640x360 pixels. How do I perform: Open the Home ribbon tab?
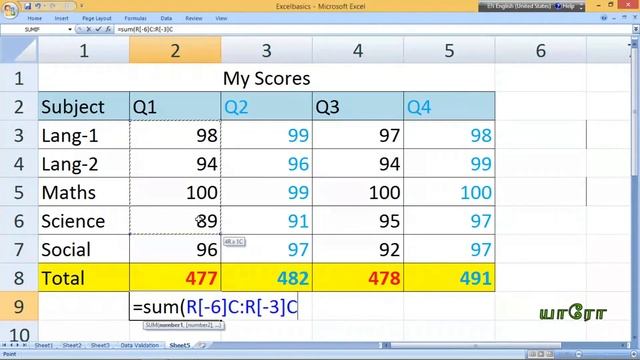[34, 18]
